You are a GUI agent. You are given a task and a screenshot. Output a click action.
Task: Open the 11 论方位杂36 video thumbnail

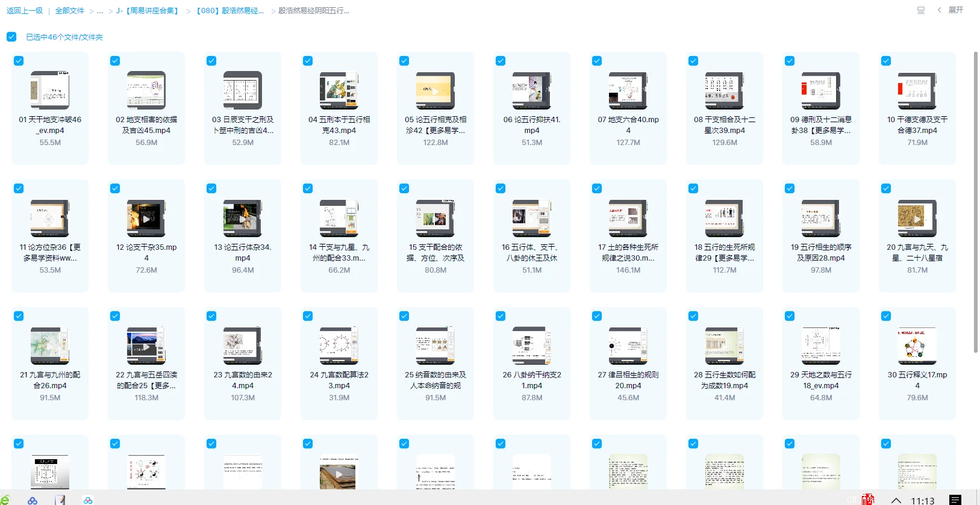[x=50, y=218]
